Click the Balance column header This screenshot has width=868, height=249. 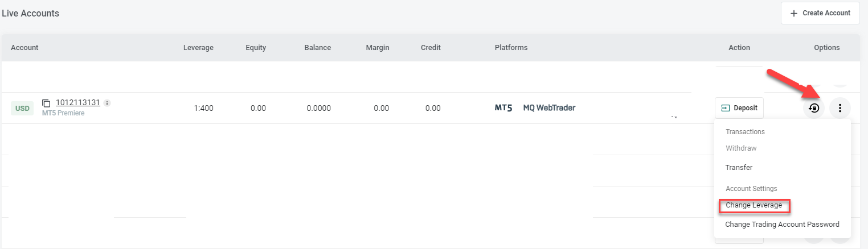(x=318, y=48)
